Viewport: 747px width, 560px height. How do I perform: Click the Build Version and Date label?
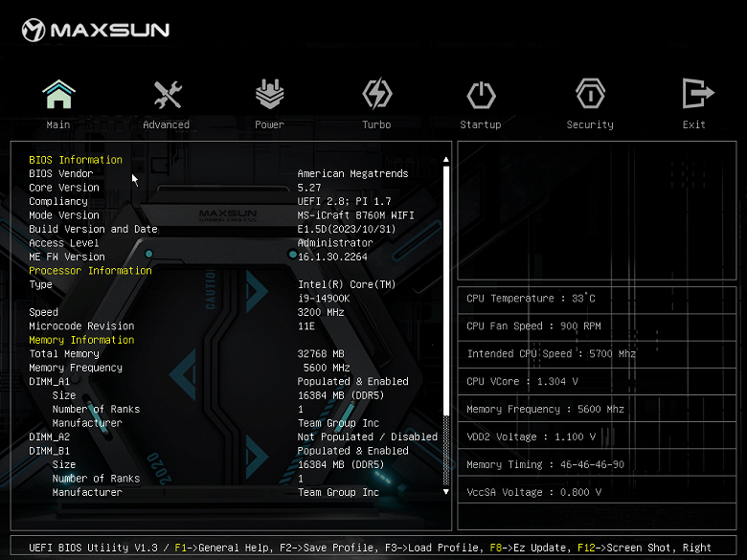coord(94,229)
